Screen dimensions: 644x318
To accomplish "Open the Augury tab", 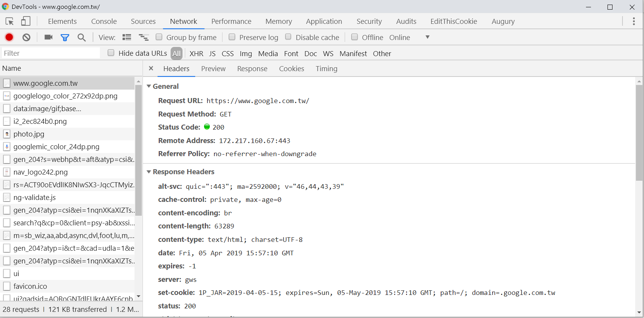I will pos(503,21).
